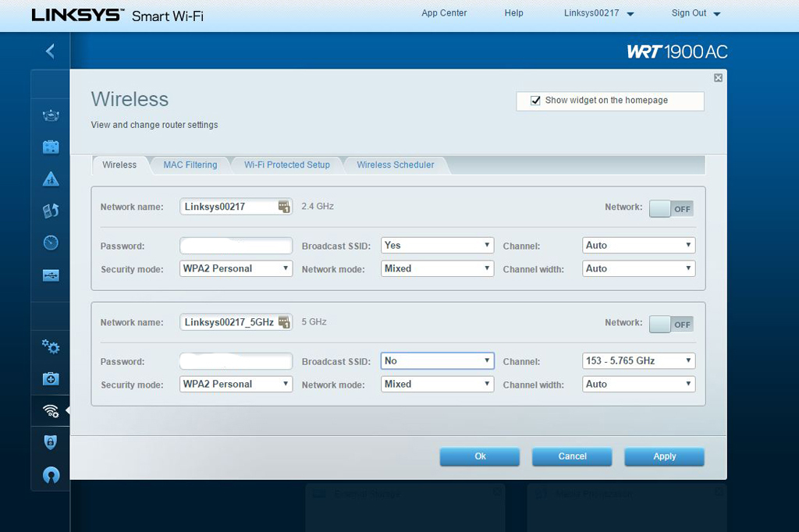Viewport: 799px width, 532px height.
Task: Click the 2.4 GHz Network name field
Action: click(x=236, y=207)
